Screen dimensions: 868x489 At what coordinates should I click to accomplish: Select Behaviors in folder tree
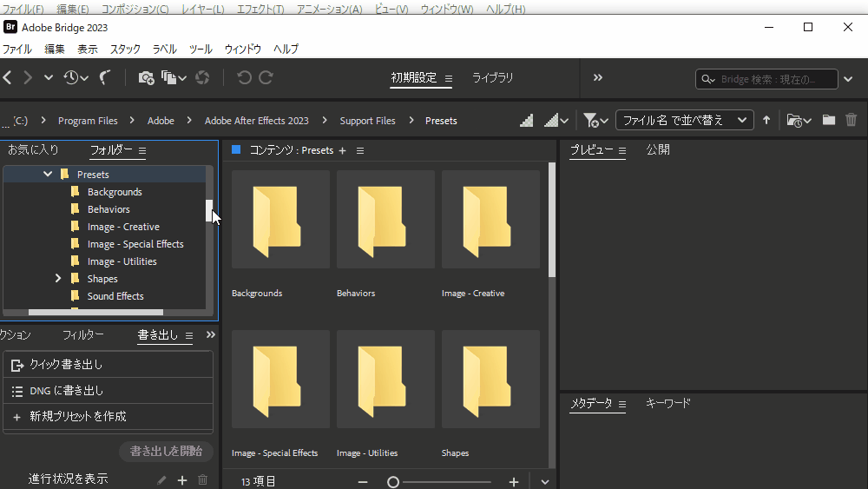pyautogui.click(x=108, y=209)
